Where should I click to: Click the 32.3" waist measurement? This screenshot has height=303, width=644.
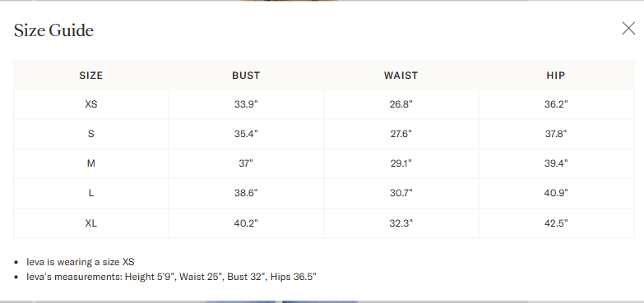401,223
